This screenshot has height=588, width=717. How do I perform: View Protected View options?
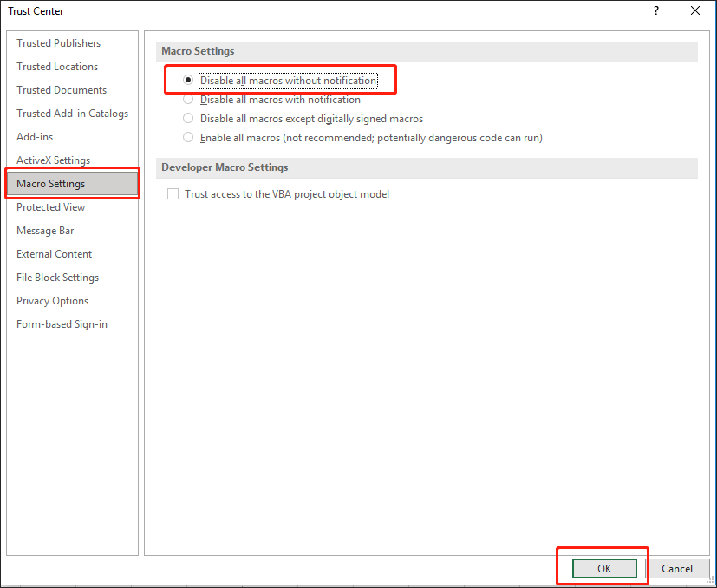tap(50, 206)
